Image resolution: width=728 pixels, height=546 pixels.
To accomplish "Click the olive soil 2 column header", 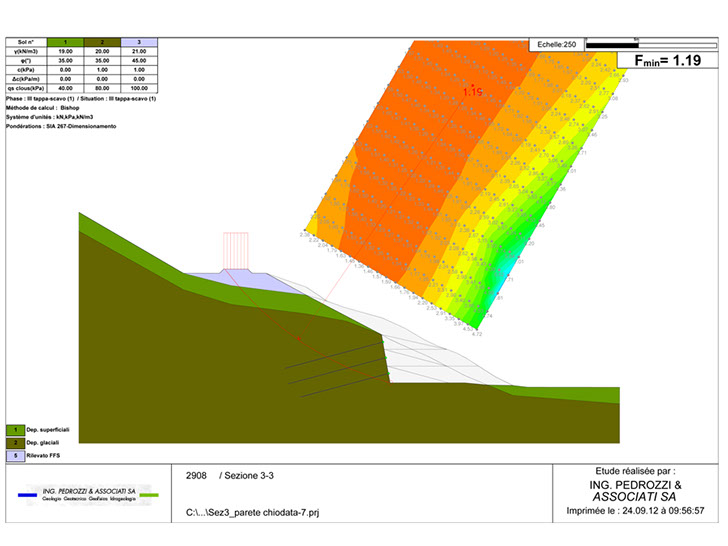I will pyautogui.click(x=103, y=43).
